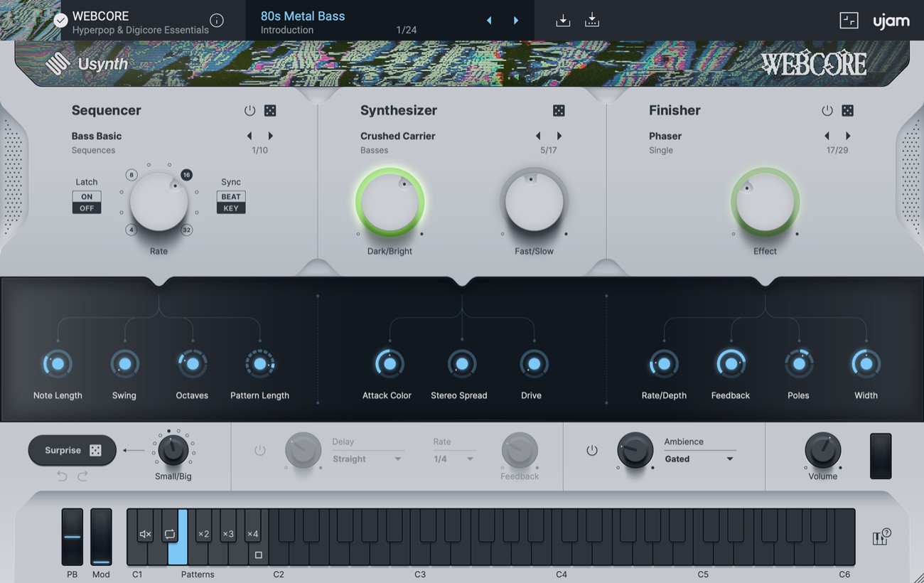Open the resize window icon near the ujam logo
This screenshot has width=924, height=583.
pyautogui.click(x=849, y=21)
